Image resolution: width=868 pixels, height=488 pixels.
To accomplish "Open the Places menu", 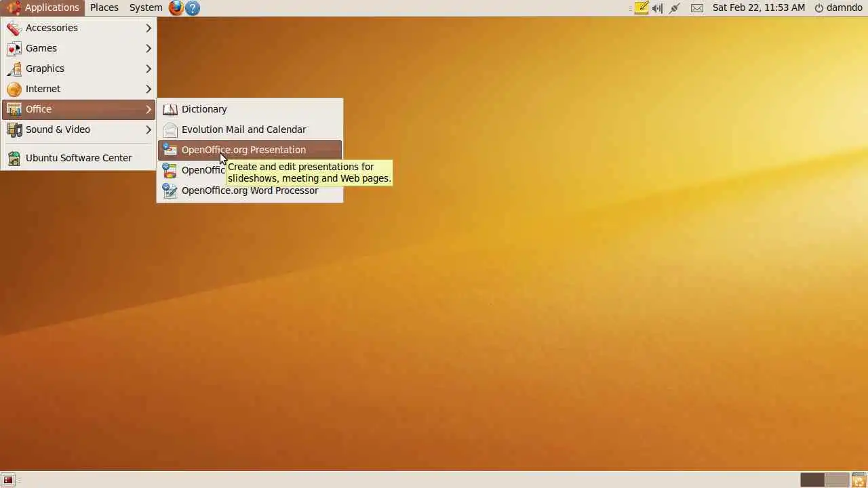I will point(104,7).
